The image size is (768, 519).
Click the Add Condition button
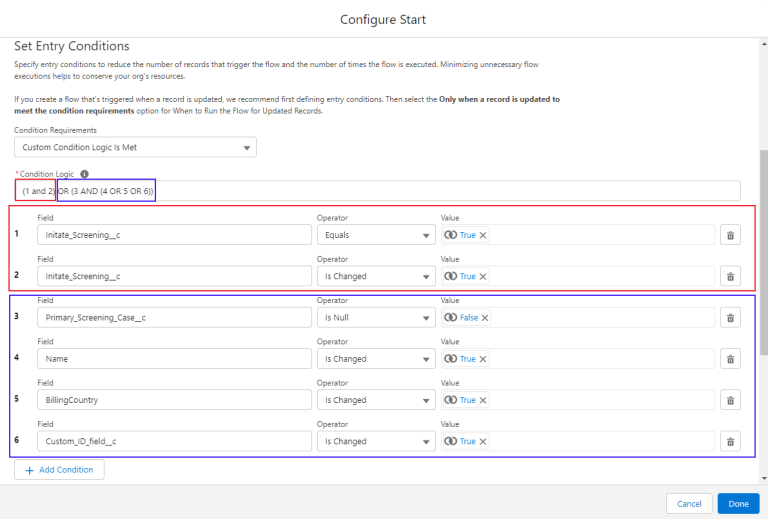point(59,470)
